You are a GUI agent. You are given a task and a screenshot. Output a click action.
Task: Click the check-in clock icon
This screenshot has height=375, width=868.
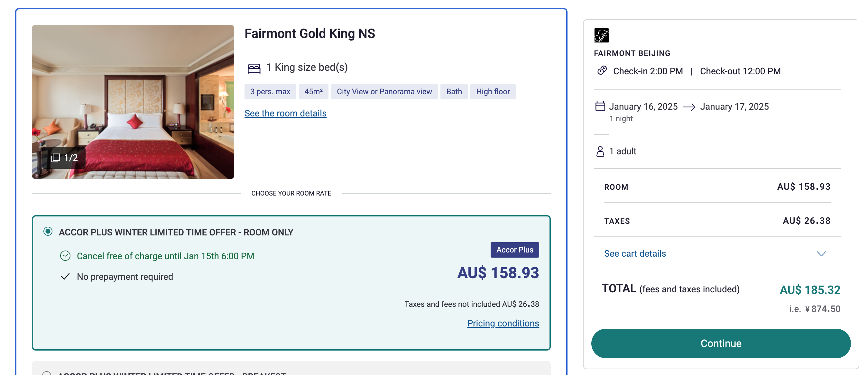602,70
